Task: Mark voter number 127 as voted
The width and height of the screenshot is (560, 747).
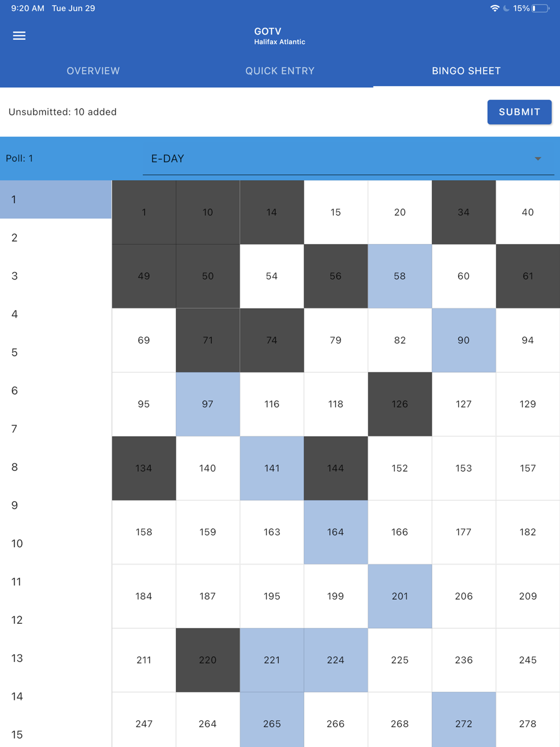Action: (x=464, y=404)
